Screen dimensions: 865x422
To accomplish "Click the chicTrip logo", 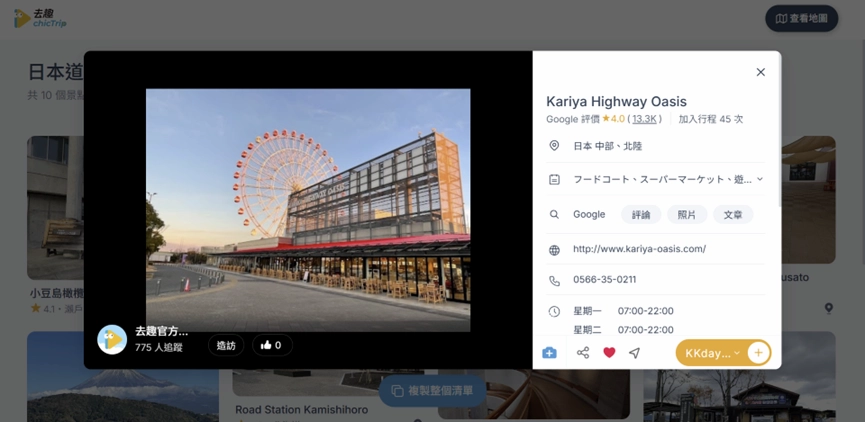I will pyautogui.click(x=40, y=18).
